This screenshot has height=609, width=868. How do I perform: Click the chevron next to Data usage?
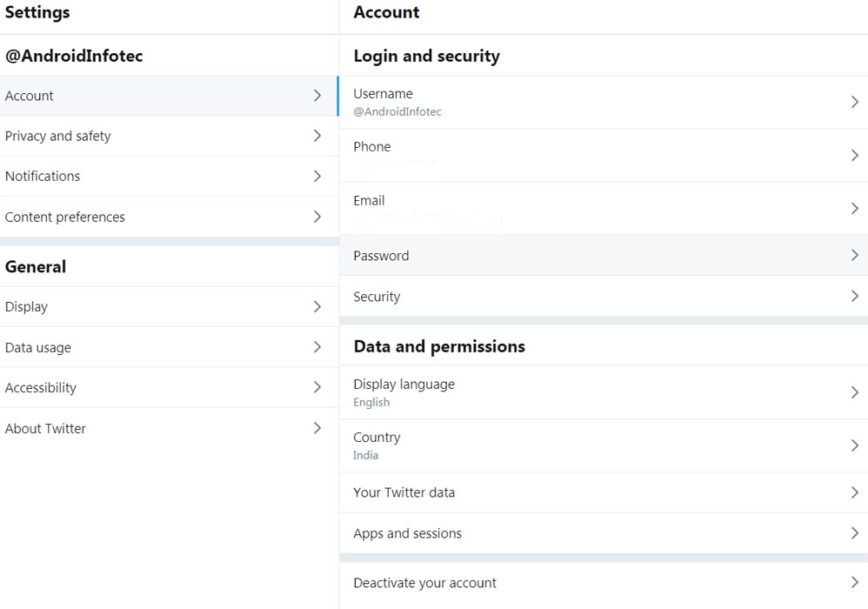[317, 347]
